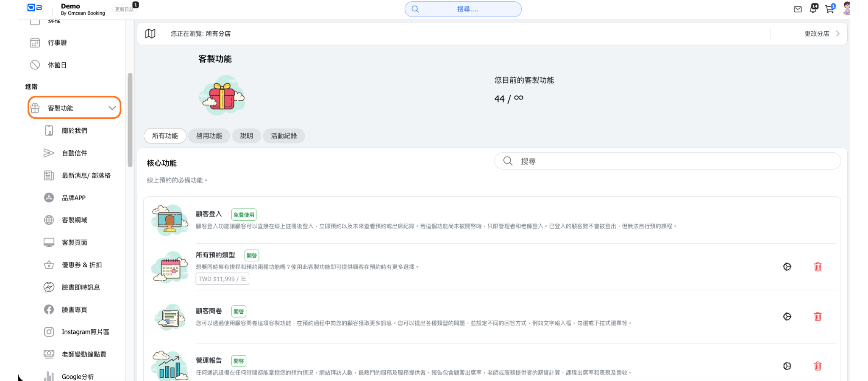Click the map icon beside branch text
Image resolution: width=868 pixels, height=381 pixels.
point(150,34)
